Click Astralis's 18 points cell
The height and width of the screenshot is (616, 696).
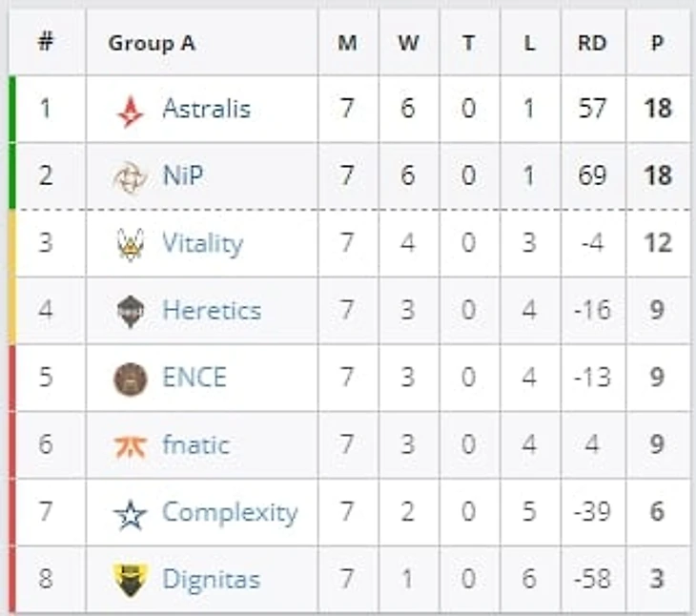click(x=658, y=109)
